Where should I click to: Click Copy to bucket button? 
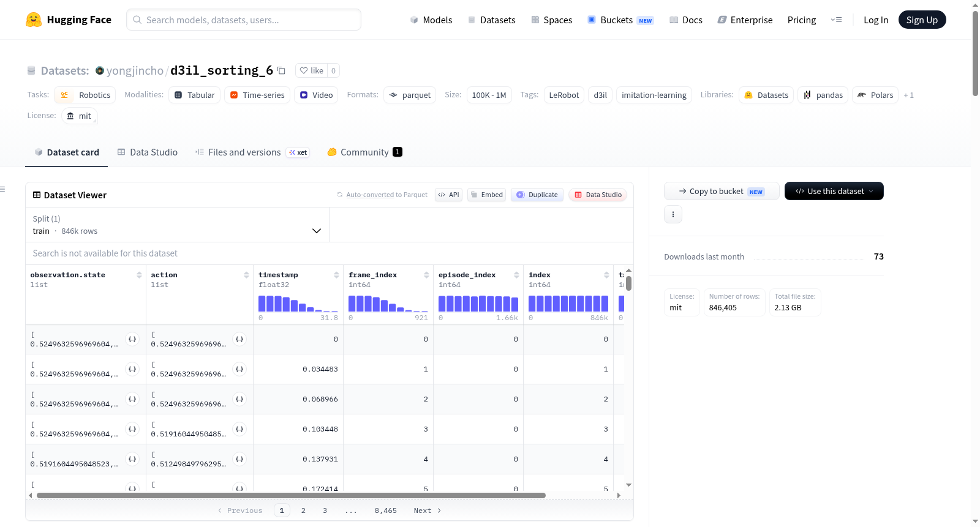[x=722, y=191]
